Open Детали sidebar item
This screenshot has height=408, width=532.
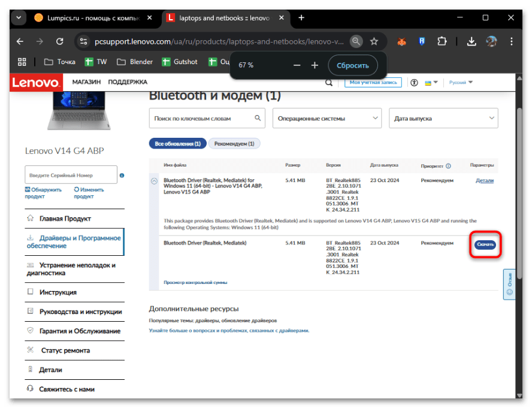click(75, 370)
